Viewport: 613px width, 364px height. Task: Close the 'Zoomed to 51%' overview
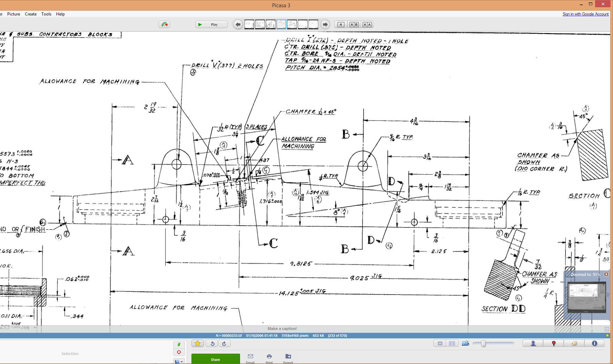[x=606, y=274]
